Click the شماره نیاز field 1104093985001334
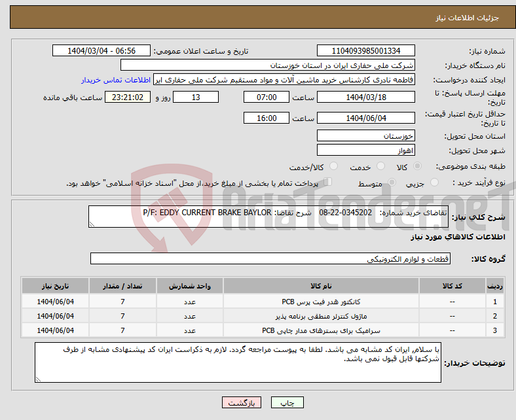 (x=365, y=50)
